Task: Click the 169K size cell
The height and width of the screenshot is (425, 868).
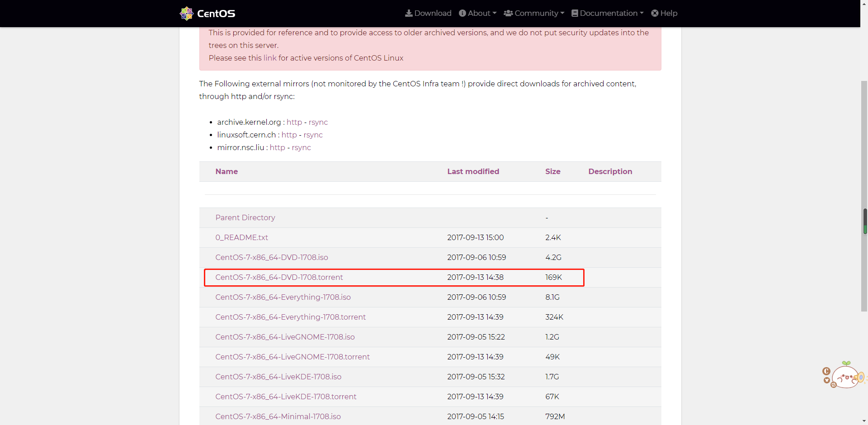Action: 554,277
